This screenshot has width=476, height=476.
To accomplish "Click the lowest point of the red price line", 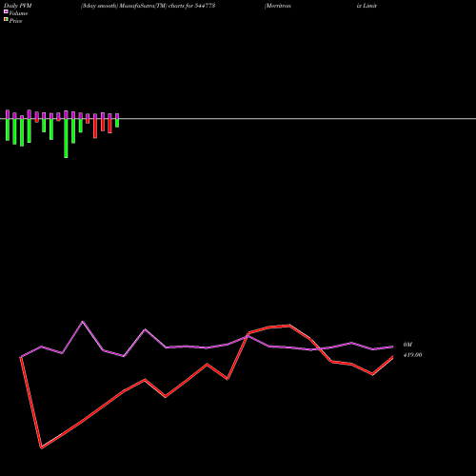I will [41, 447].
